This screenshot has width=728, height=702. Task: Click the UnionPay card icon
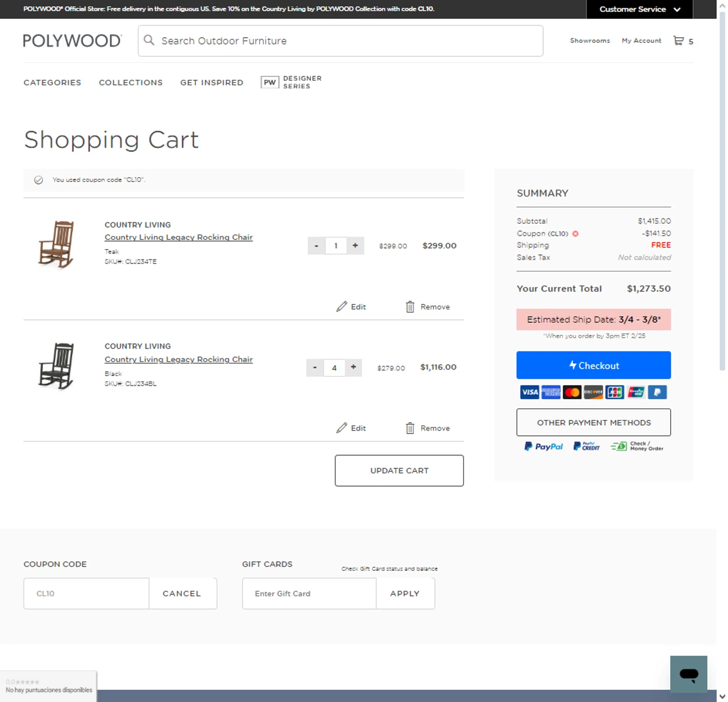pos(636,392)
